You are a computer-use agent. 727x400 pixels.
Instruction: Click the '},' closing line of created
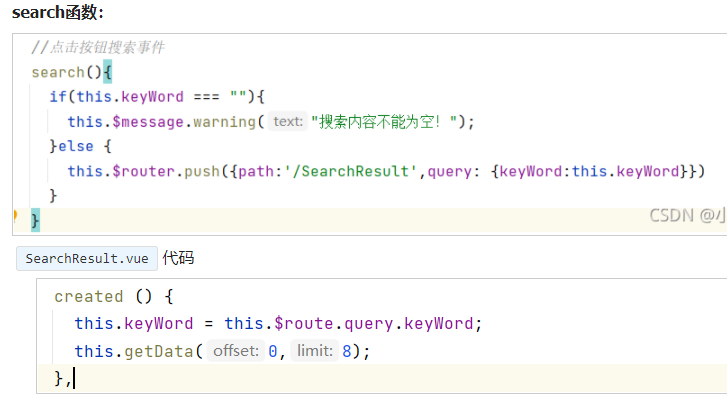63,378
